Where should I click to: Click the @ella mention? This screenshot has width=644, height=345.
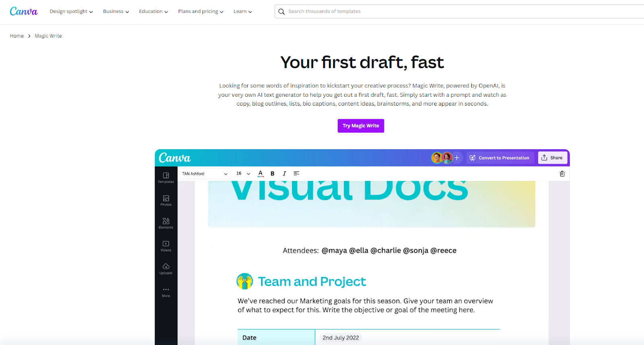pyautogui.click(x=359, y=251)
